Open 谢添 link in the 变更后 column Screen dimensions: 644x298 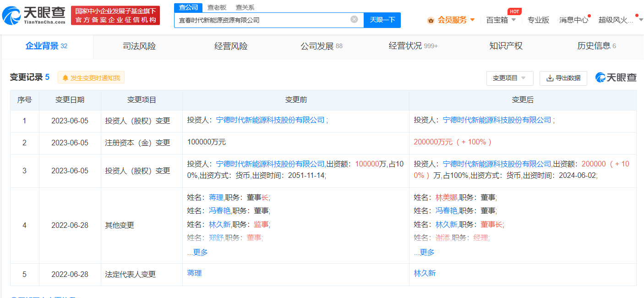click(x=442, y=237)
